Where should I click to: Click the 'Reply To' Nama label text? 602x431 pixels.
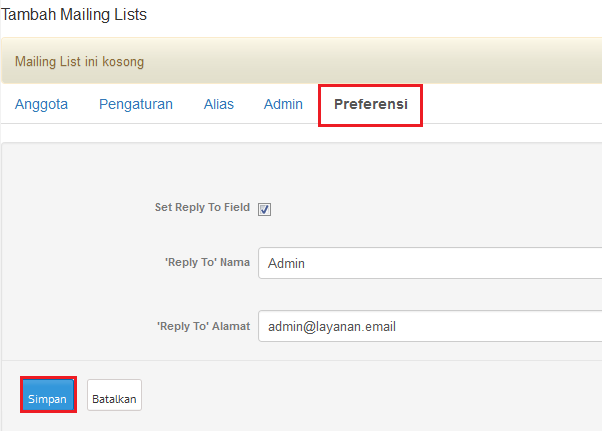[x=207, y=263]
